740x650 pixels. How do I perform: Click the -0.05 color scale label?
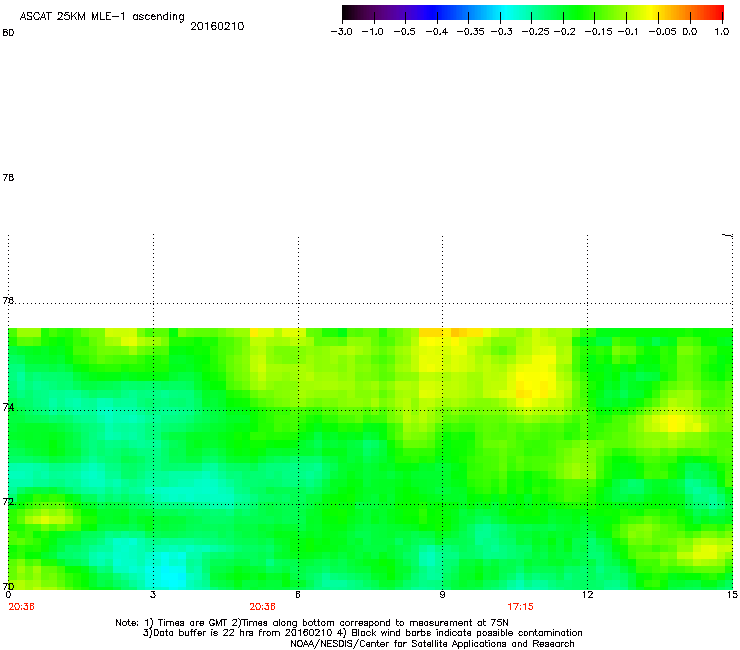click(x=662, y=32)
